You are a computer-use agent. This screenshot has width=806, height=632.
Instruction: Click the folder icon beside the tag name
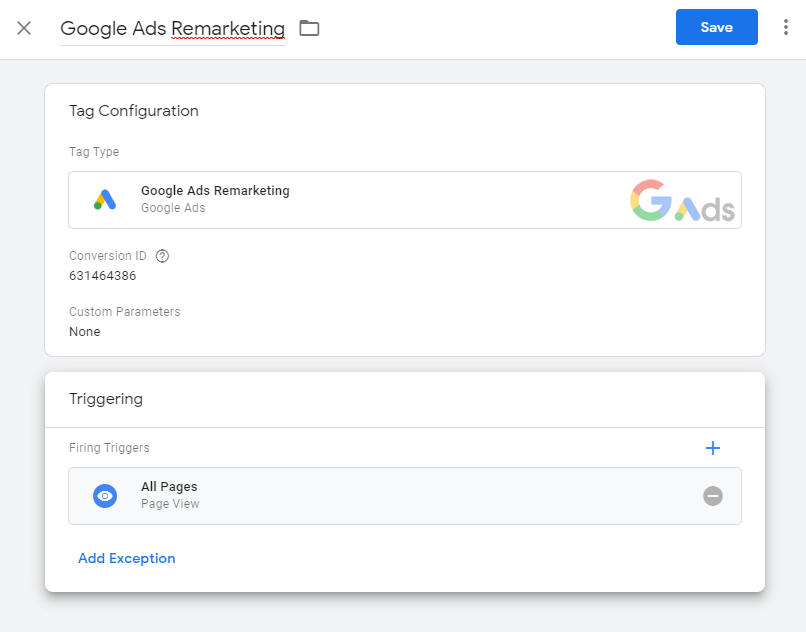[x=310, y=28]
